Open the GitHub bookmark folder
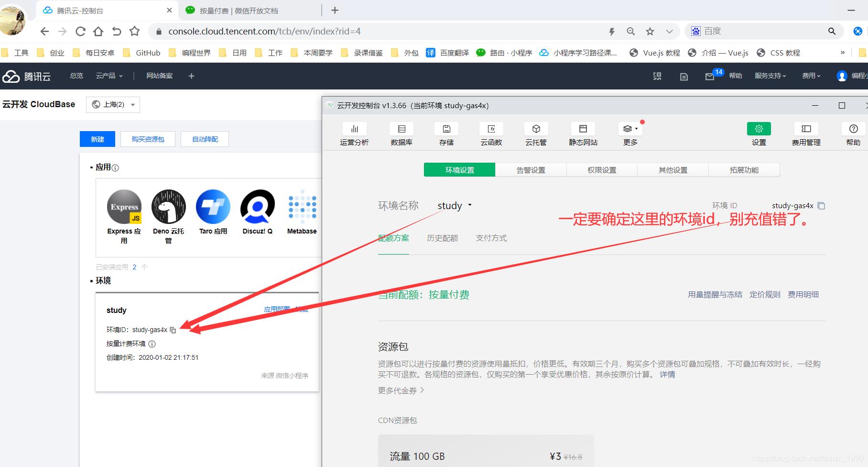This screenshot has width=868, height=467. (x=142, y=53)
